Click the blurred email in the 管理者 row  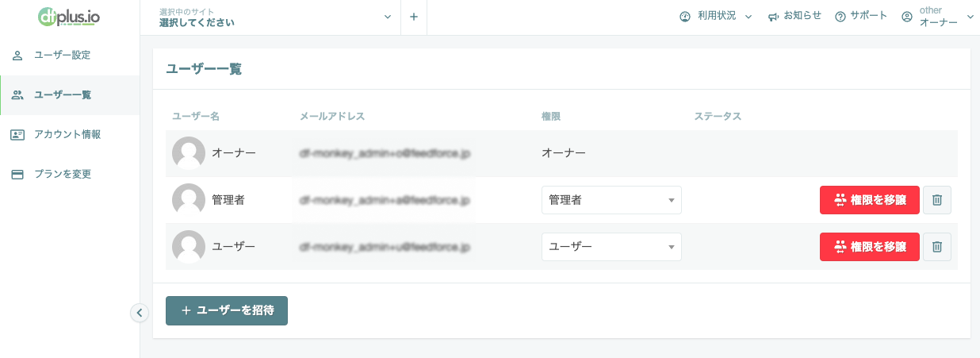[x=385, y=201]
